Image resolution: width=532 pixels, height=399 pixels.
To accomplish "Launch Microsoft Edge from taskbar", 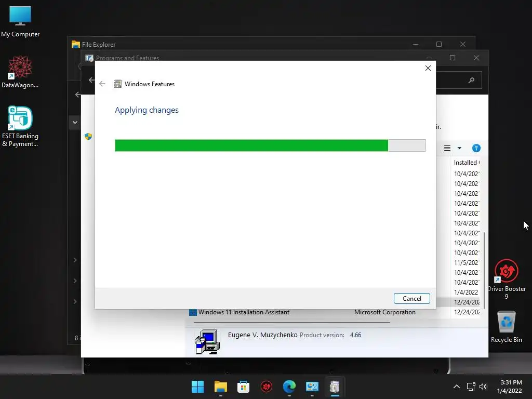I will click(x=289, y=387).
